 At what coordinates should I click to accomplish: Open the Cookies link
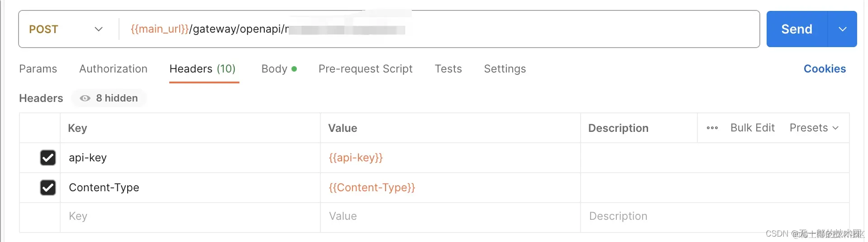pyautogui.click(x=824, y=69)
